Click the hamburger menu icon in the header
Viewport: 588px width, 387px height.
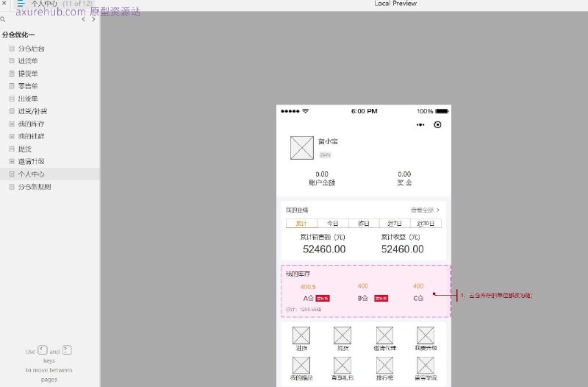coord(21,4)
